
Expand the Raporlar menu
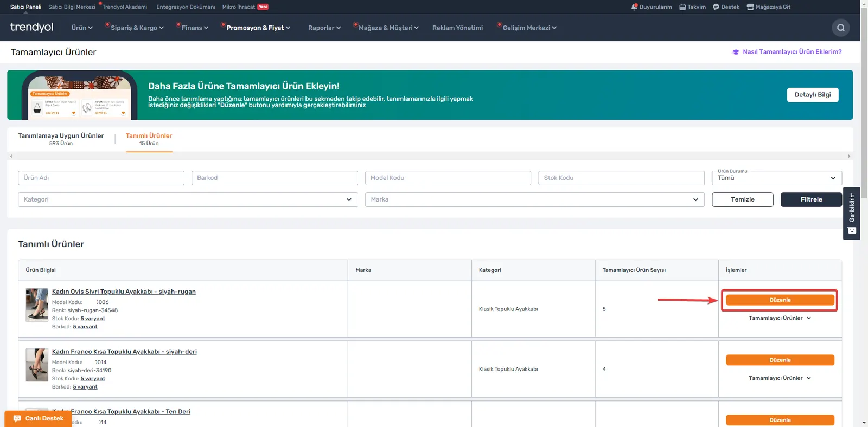[x=324, y=28]
